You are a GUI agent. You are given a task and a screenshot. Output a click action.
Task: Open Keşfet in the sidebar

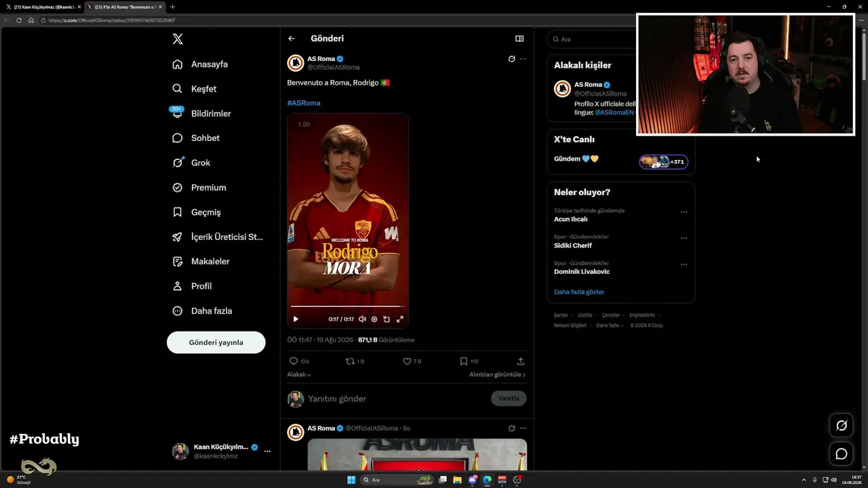click(195, 89)
